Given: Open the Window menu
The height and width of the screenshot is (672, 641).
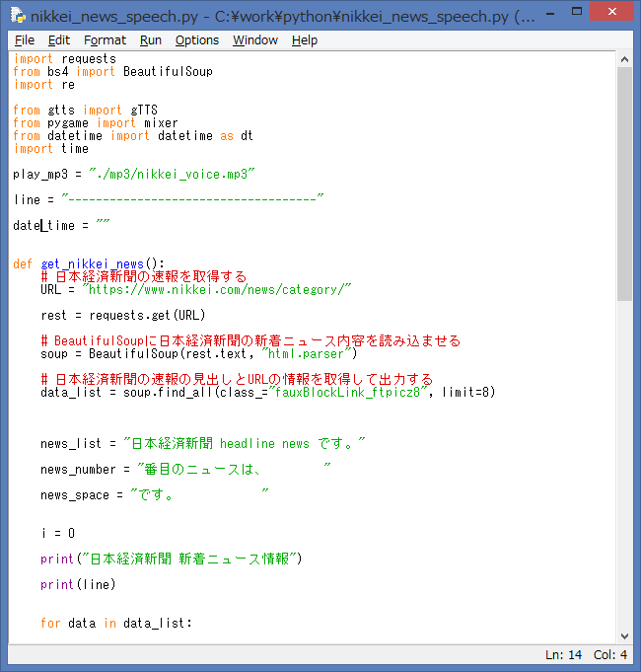Looking at the screenshot, I should pyautogui.click(x=255, y=39).
